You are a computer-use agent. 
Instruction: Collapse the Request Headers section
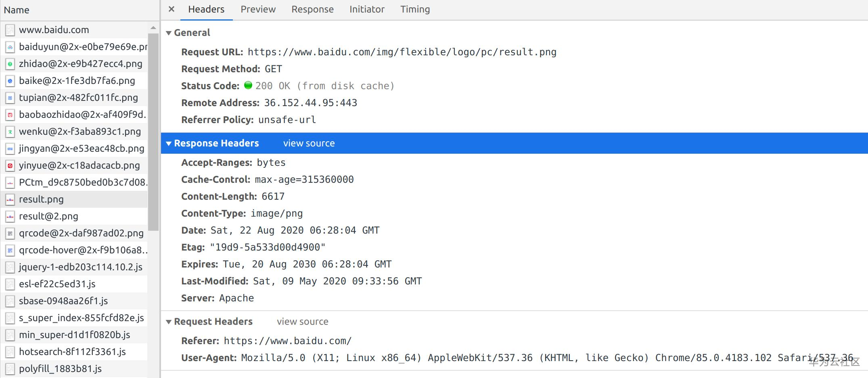click(x=169, y=322)
